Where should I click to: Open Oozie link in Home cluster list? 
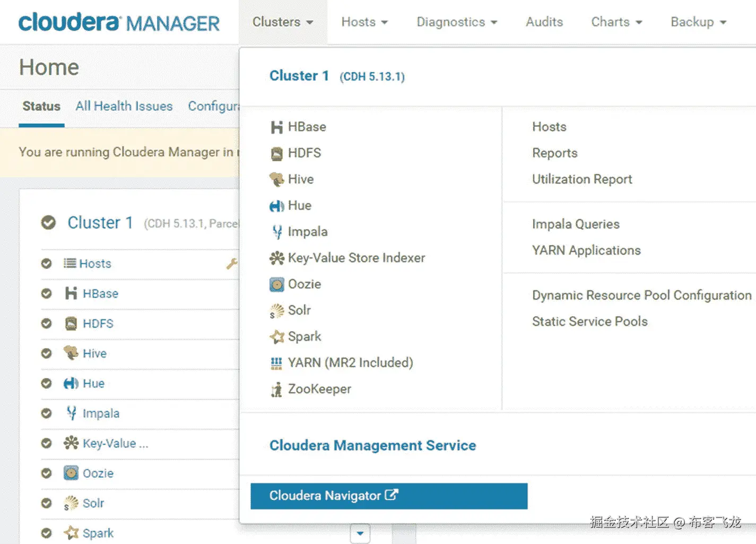(98, 473)
